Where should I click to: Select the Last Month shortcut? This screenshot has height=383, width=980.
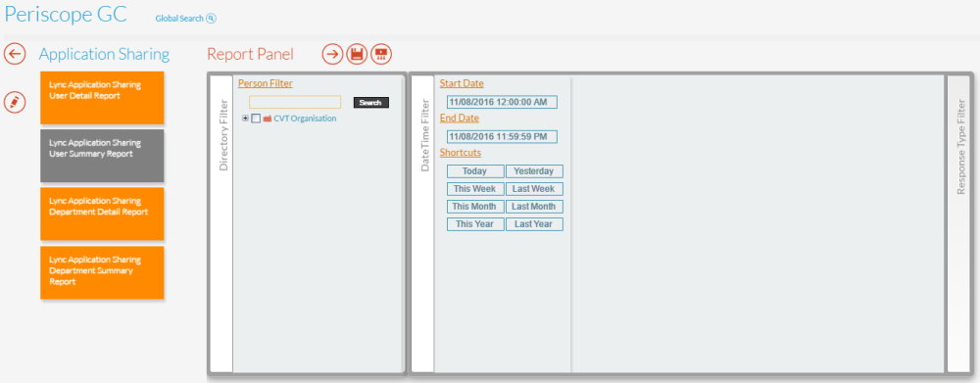click(x=534, y=206)
